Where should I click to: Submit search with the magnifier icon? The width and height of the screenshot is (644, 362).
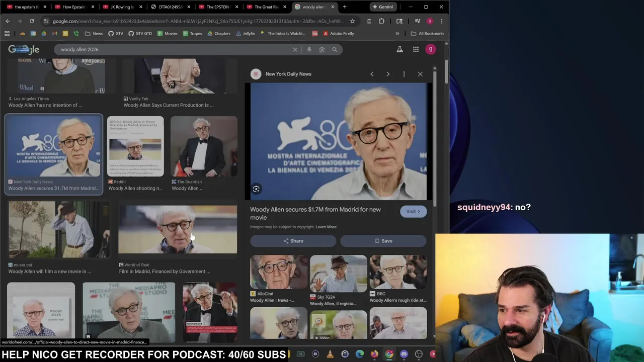(335, 49)
